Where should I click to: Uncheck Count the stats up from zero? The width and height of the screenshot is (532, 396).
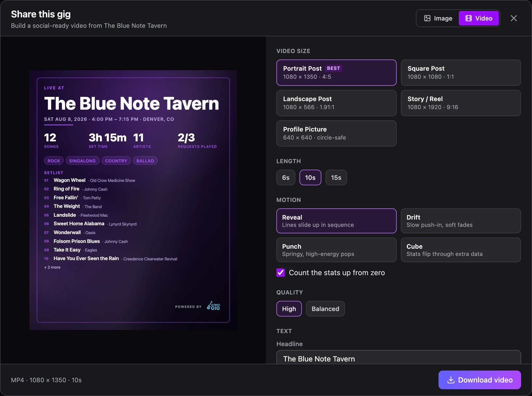pos(281,273)
